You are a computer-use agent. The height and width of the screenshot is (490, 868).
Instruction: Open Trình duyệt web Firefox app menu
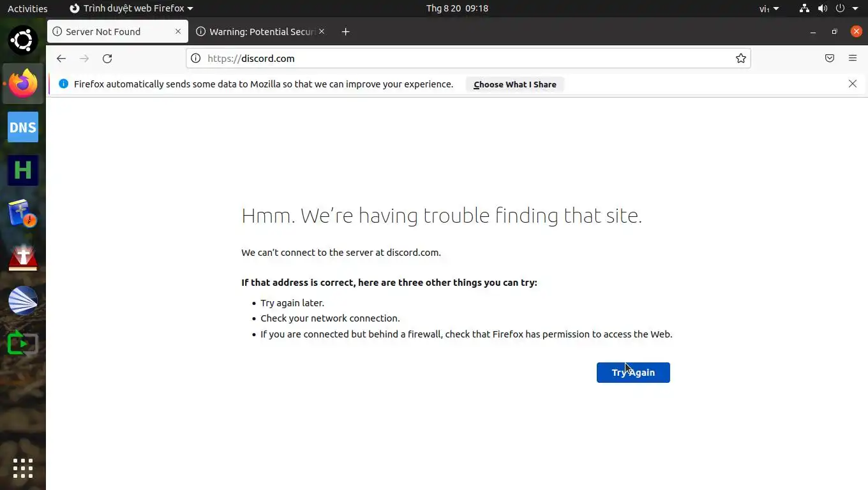131,8
